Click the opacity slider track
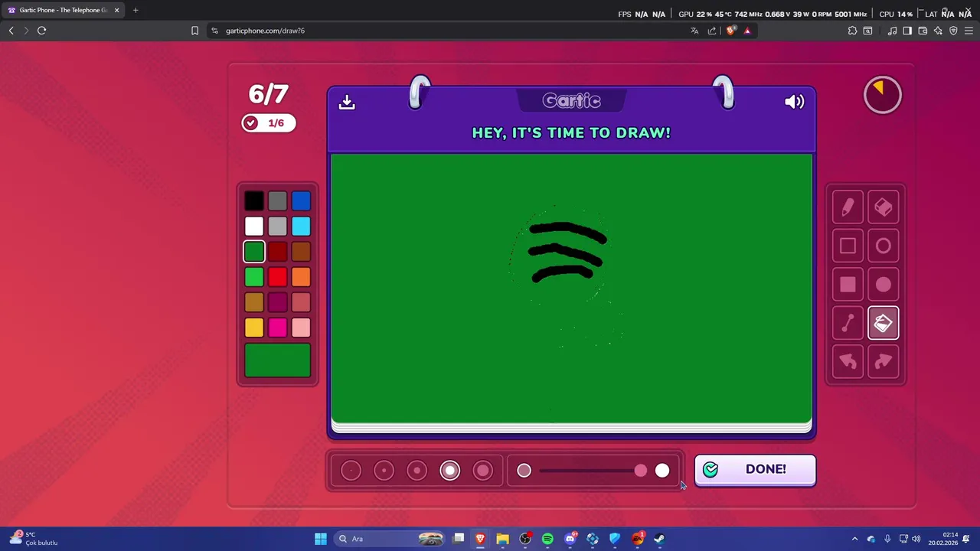Screen dimensions: 980x551 click(x=593, y=471)
